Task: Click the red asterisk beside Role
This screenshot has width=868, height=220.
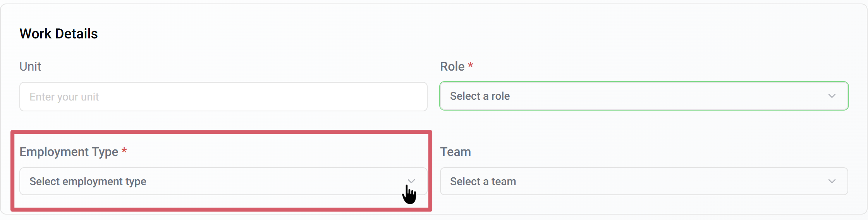Action: [x=470, y=66]
